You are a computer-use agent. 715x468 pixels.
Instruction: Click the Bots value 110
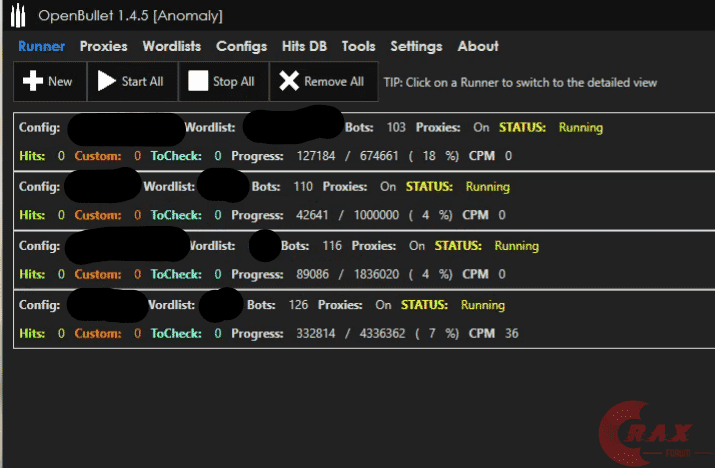coord(303,187)
